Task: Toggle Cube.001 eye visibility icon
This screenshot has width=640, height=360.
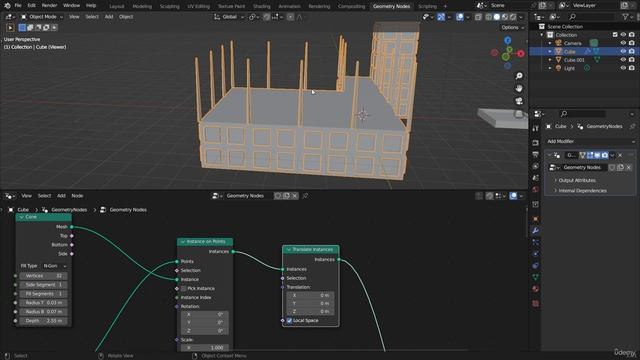Action: pos(623,60)
